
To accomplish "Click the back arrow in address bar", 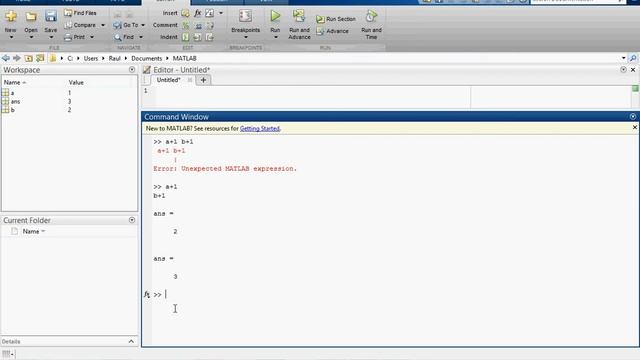I will click(6, 58).
